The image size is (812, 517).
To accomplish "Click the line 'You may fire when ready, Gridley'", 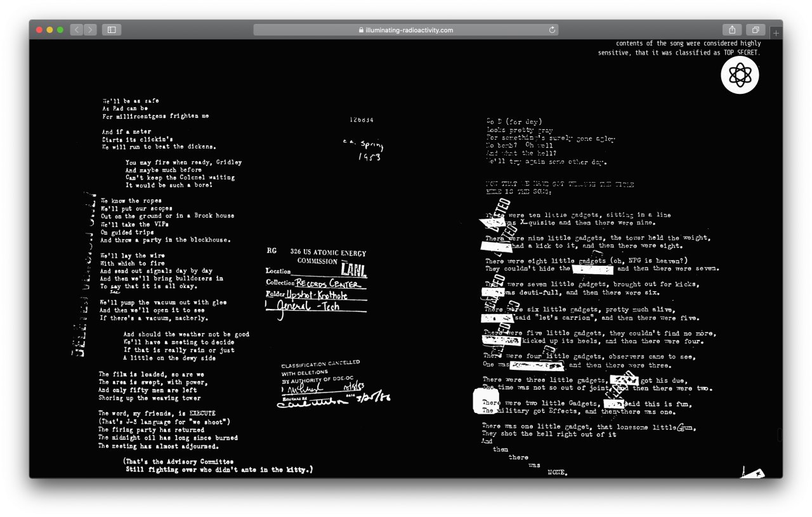I will point(183,162).
